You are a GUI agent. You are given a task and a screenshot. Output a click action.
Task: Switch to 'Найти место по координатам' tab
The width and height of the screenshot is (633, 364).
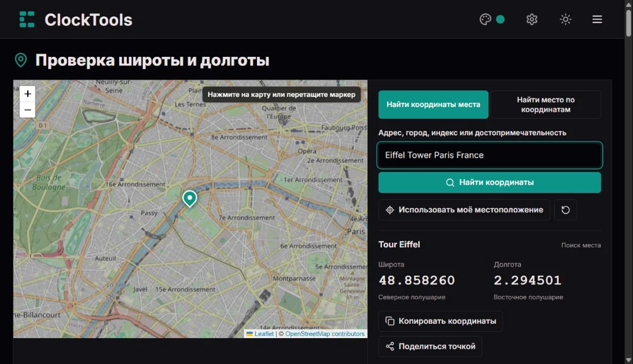(x=546, y=104)
